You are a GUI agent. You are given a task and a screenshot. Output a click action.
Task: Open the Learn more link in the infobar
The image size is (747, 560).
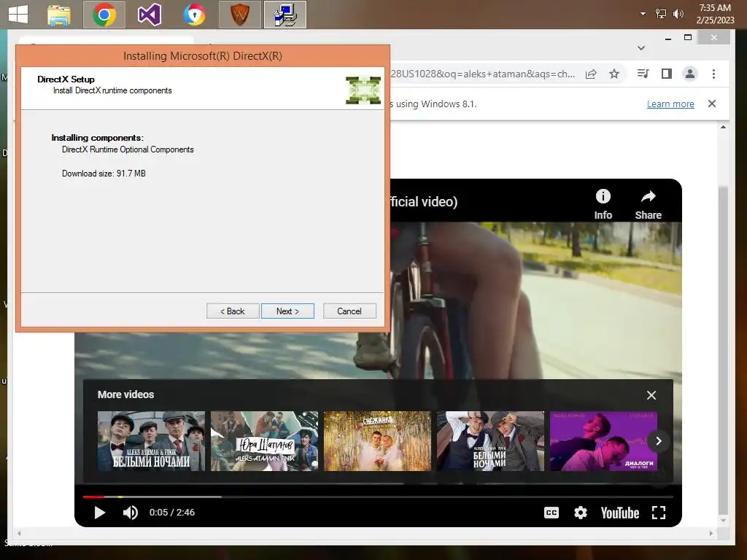click(670, 104)
